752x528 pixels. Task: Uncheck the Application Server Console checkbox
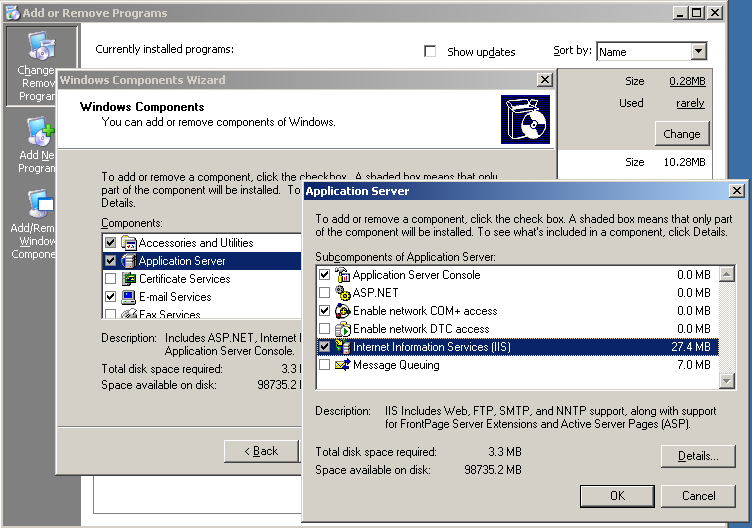[x=324, y=275]
